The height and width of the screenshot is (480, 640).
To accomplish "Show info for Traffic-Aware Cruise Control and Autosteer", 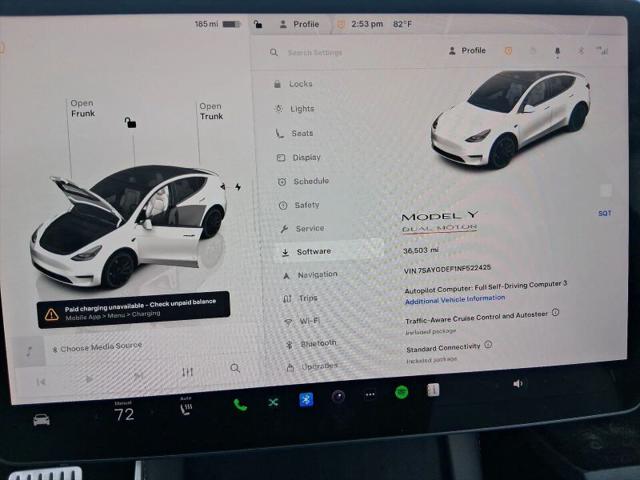I will coord(556,313).
